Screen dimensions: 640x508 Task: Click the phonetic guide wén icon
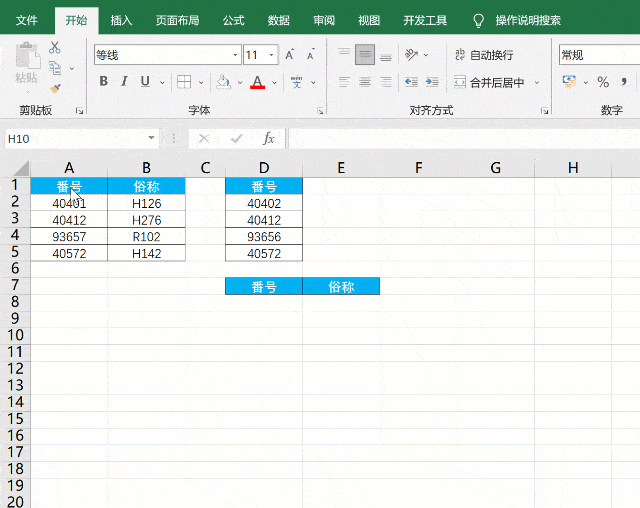tap(297, 82)
